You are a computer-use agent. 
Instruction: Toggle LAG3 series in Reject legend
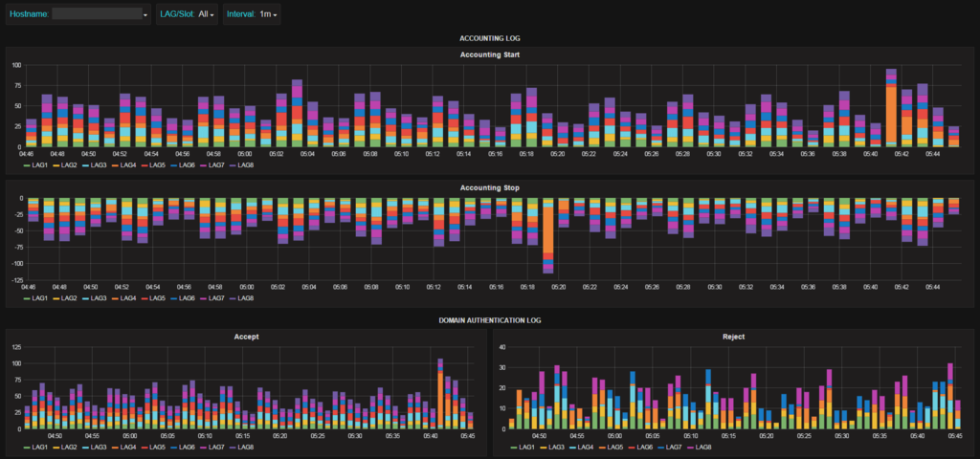coord(552,448)
